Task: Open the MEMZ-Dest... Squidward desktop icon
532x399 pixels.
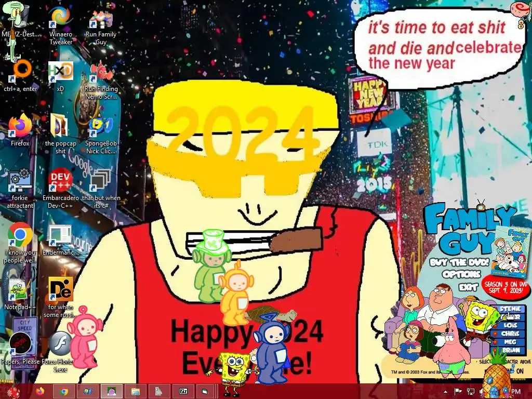Action: 20,20
